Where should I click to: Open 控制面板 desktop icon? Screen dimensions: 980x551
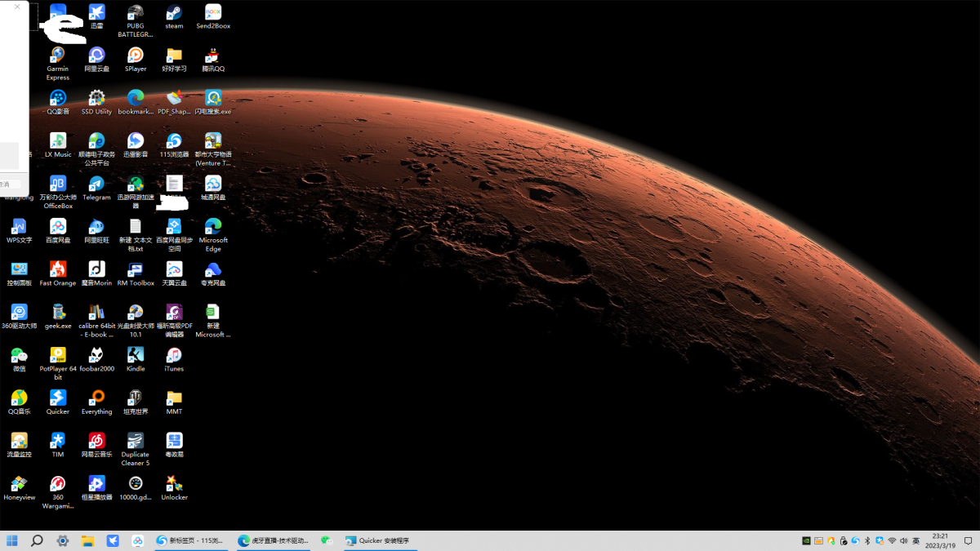[x=19, y=274]
